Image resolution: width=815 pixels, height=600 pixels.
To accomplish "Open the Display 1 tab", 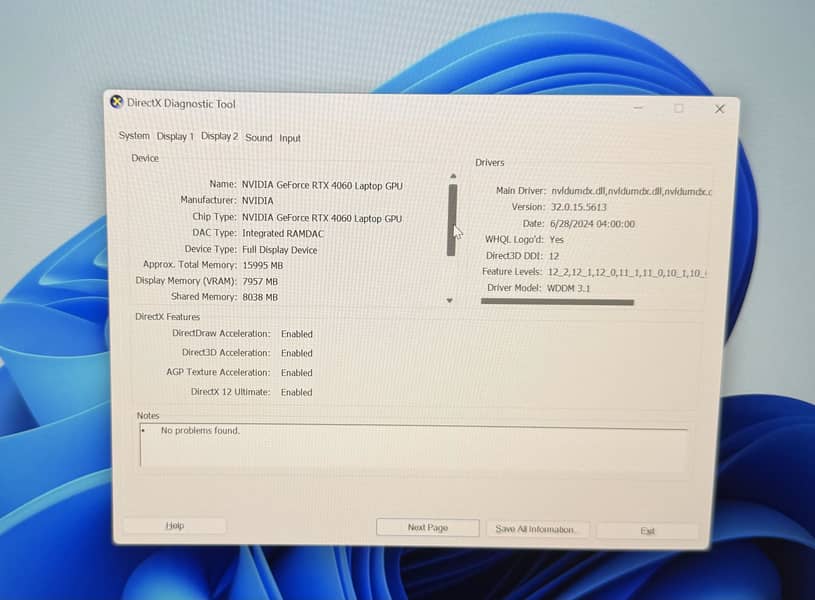I will pos(175,136).
